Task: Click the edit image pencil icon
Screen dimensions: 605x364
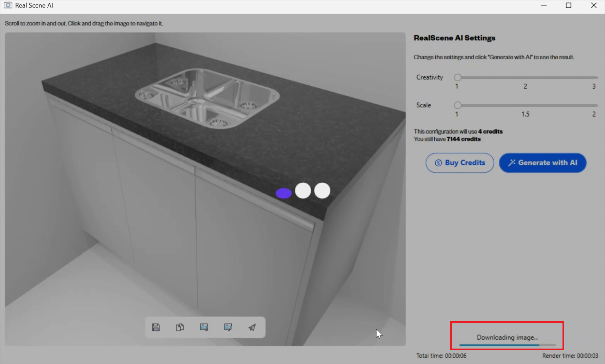Action: (x=228, y=327)
